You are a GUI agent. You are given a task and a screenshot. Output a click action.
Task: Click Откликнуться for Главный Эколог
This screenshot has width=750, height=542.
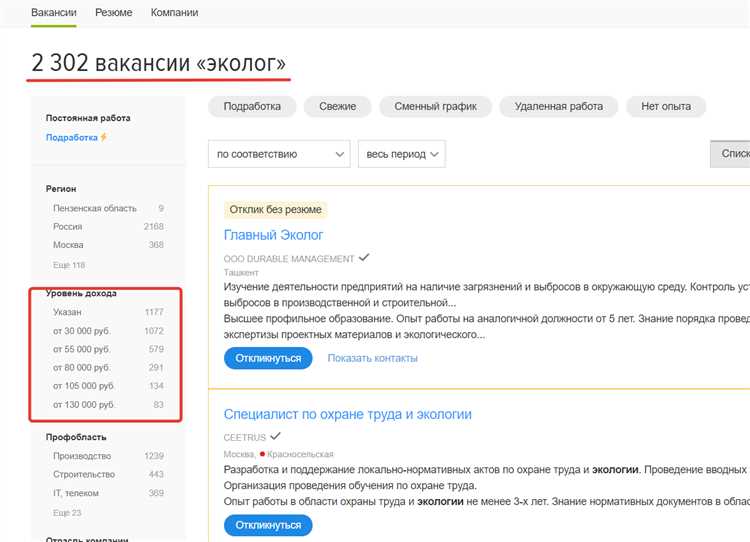click(268, 358)
